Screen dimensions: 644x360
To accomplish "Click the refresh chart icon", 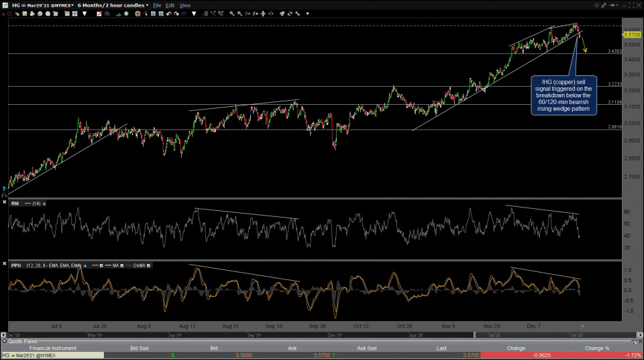I will click(289, 13).
